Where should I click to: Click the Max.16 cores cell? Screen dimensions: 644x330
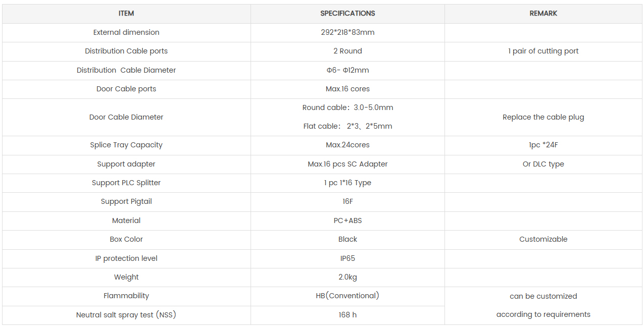click(x=348, y=89)
